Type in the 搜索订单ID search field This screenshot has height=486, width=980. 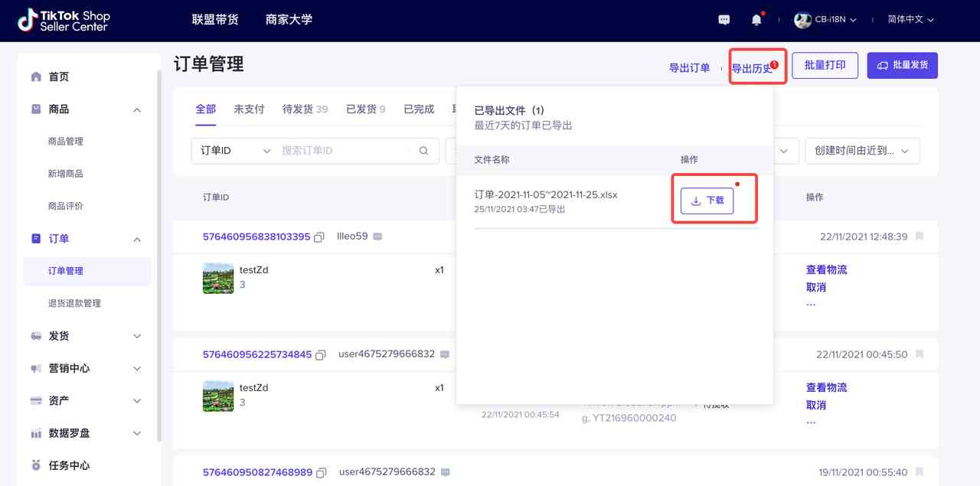[x=345, y=151]
